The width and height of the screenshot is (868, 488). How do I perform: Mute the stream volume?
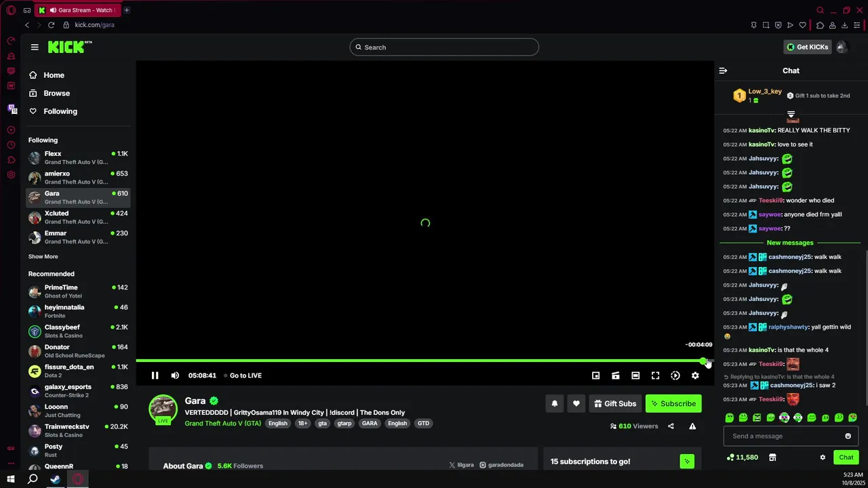175,375
